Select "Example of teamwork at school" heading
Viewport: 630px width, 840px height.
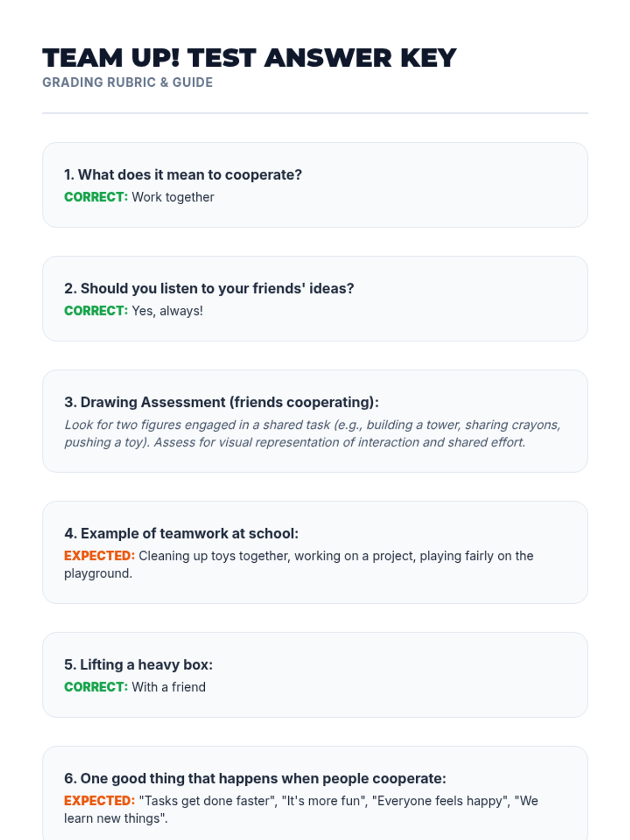pos(181,533)
